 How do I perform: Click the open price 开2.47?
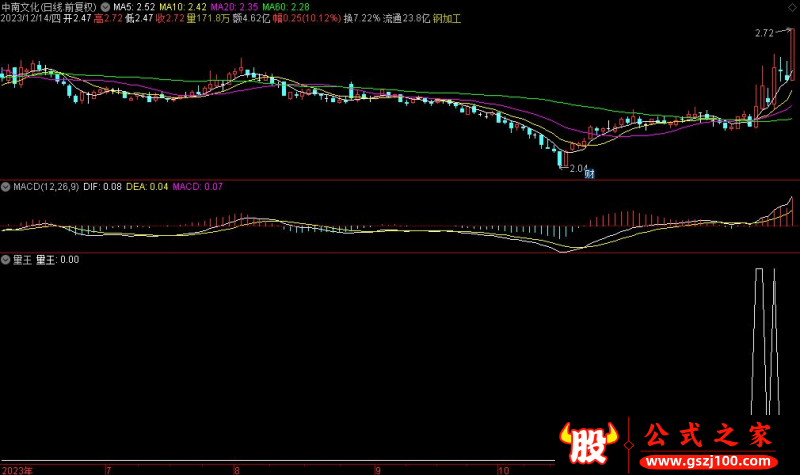pos(77,18)
